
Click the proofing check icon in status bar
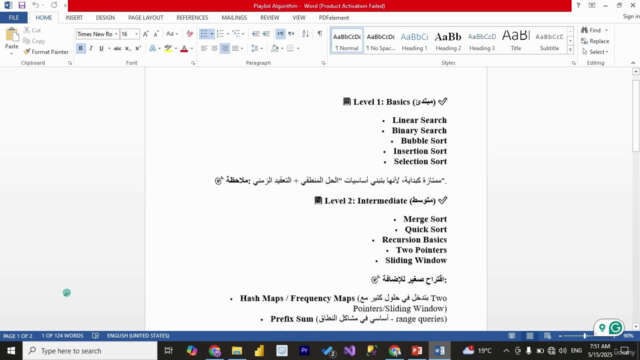click(96, 336)
